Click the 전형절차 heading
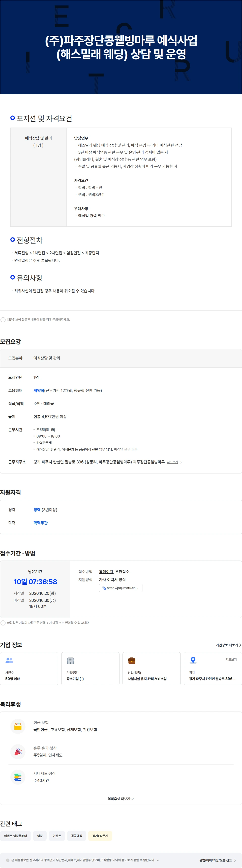242x868 pixels. pyautogui.click(x=30, y=240)
